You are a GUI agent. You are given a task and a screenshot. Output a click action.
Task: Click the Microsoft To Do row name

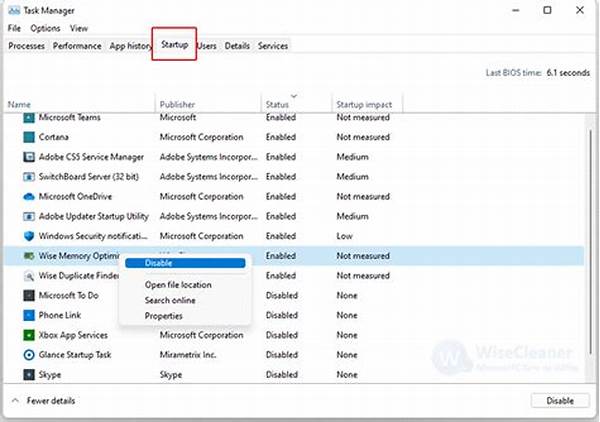(x=68, y=295)
